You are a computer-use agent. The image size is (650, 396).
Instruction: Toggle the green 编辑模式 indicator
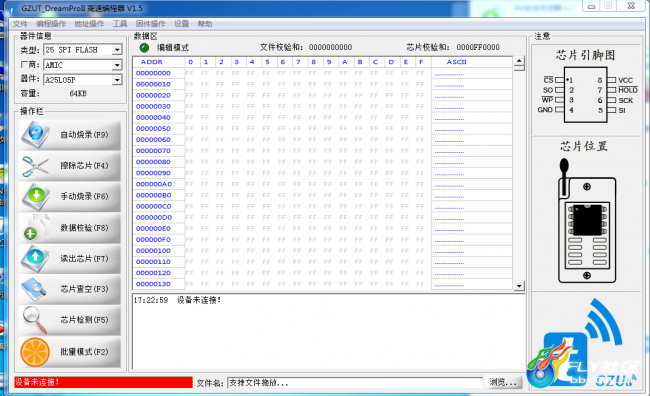tap(144, 48)
